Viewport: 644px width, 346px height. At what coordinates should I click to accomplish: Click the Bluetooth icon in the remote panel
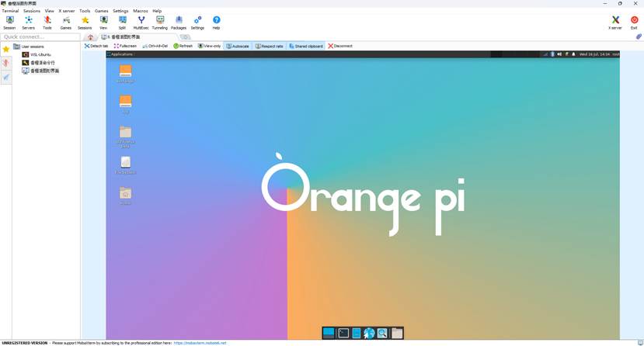552,54
